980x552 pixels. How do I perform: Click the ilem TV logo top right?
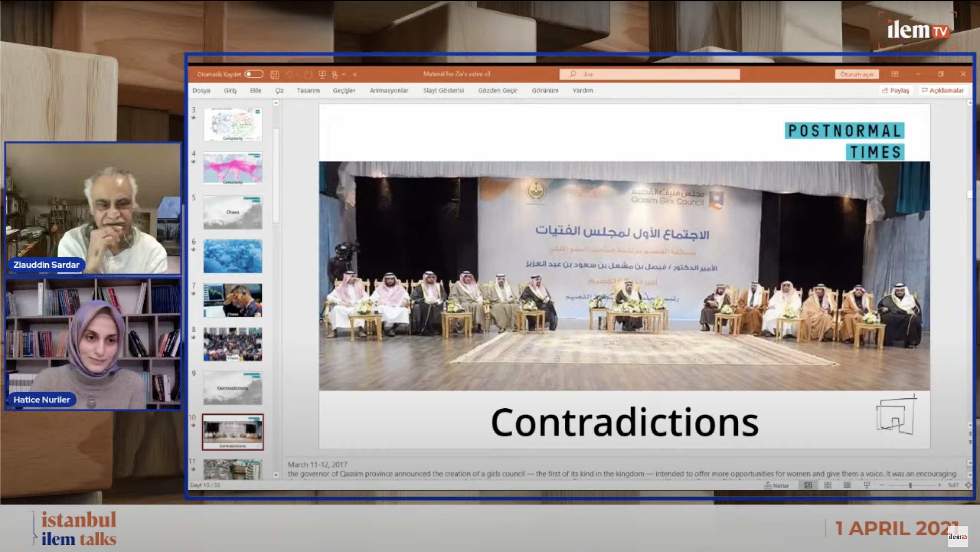click(918, 30)
